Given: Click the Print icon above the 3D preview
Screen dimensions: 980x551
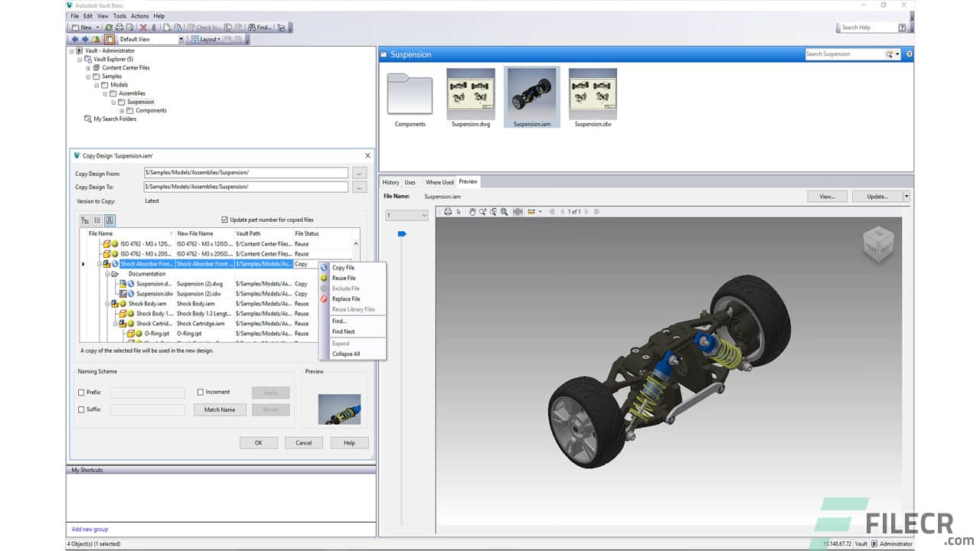Looking at the screenshot, I should click(449, 211).
